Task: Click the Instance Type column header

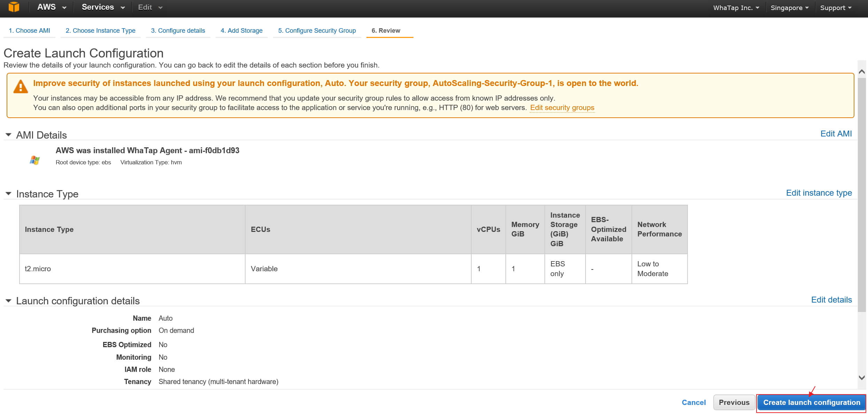Action: coord(132,229)
